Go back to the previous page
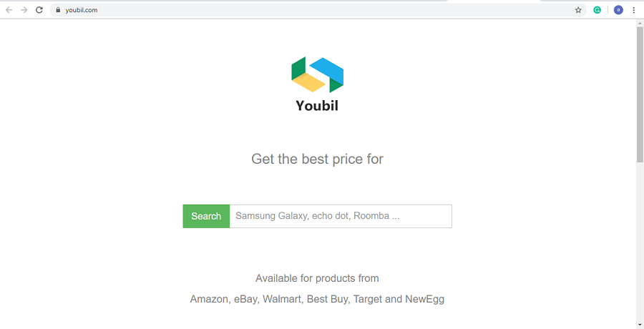This screenshot has height=329, width=644. (x=9, y=10)
